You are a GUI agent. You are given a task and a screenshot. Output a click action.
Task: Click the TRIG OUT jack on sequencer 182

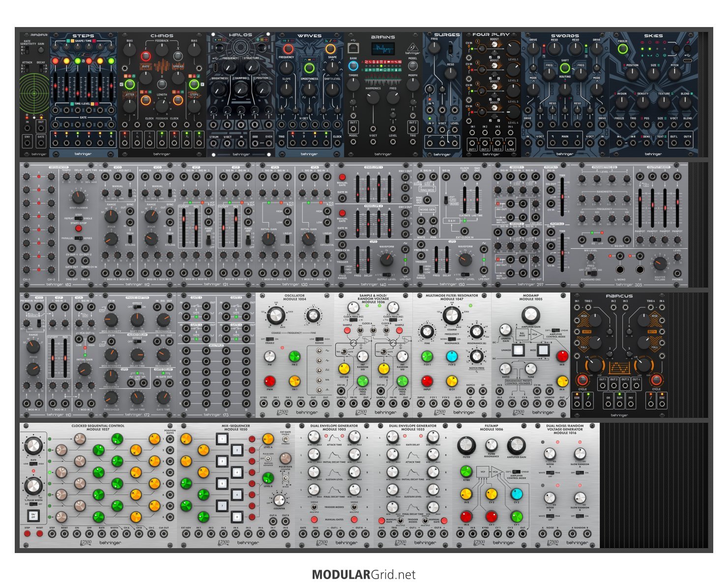[72, 273]
